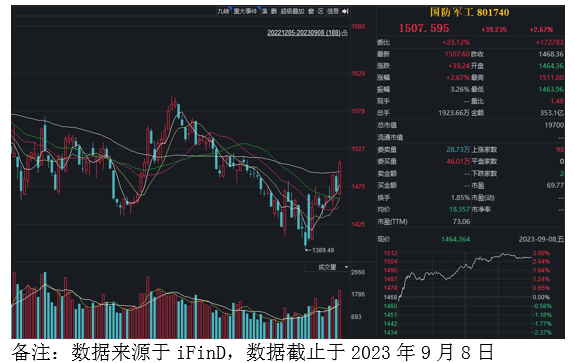The width and height of the screenshot is (575, 363).
Task: Click the -2.37% intraday axis label
Action: coord(542,333)
